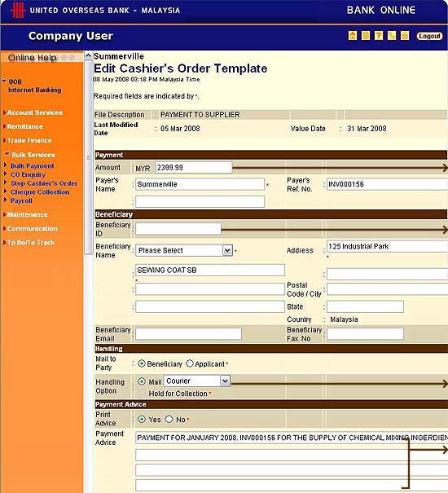Select Beneficiary as Mail to Party
Viewport: 448px width, 493px height.
pos(142,363)
